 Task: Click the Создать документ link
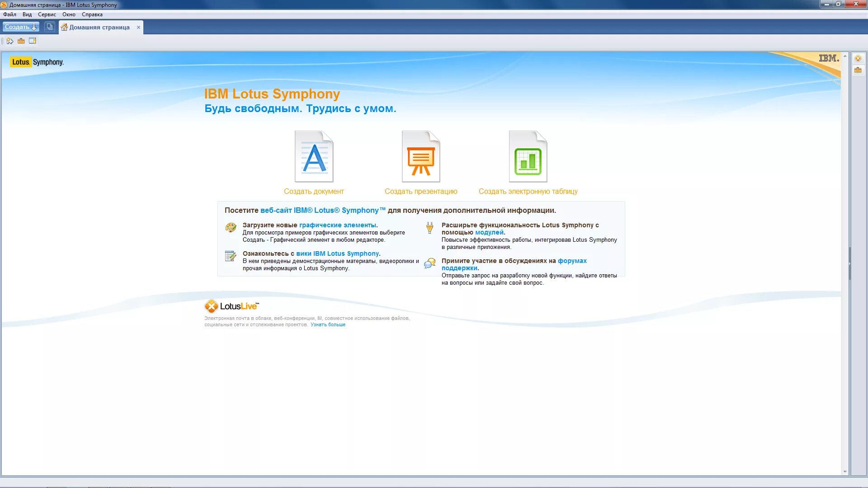click(x=314, y=192)
